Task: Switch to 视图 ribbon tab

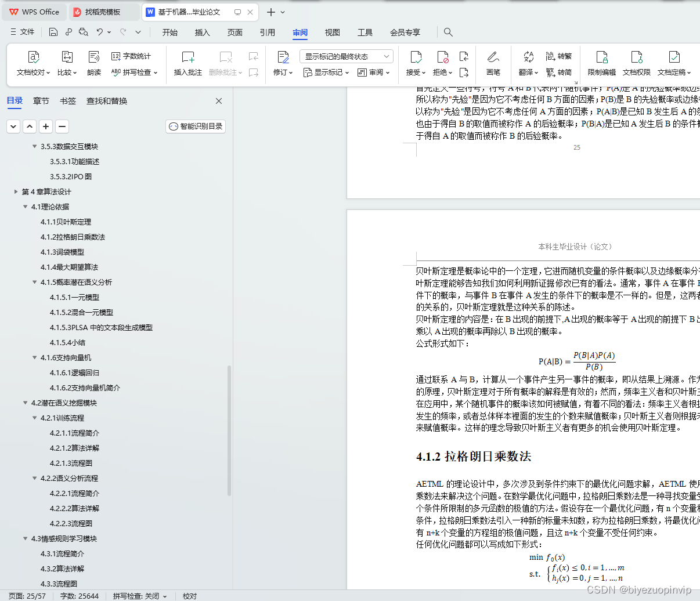Action: (x=333, y=32)
